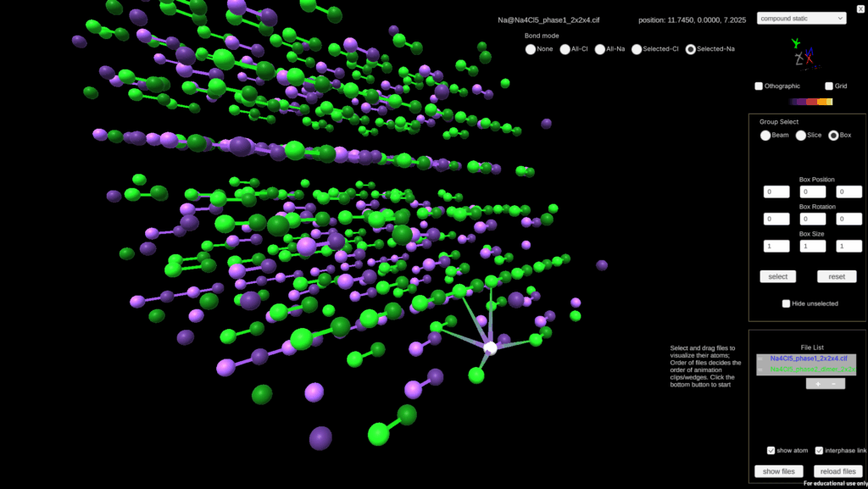
Task: Select Beam group selection mode
Action: click(x=765, y=136)
